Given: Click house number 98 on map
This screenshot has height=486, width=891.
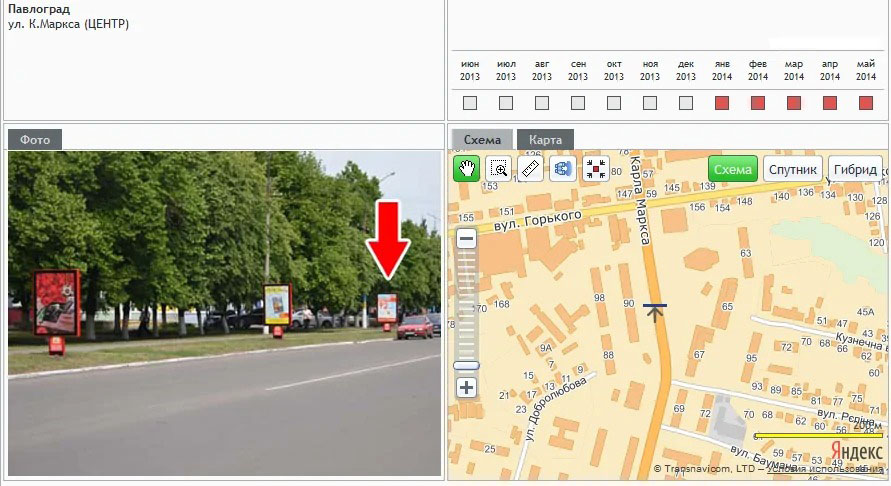Looking at the screenshot, I should (599, 298).
